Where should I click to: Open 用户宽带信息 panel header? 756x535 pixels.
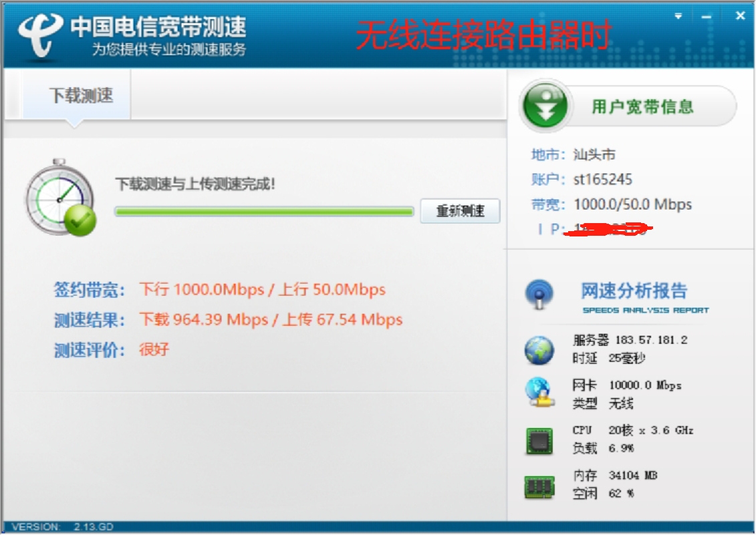point(642,106)
